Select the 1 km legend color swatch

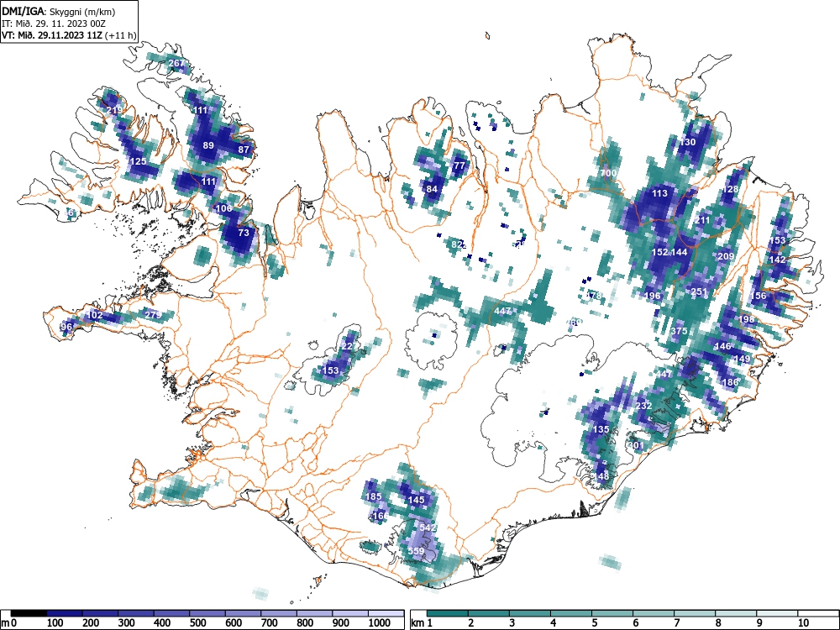pos(448,613)
